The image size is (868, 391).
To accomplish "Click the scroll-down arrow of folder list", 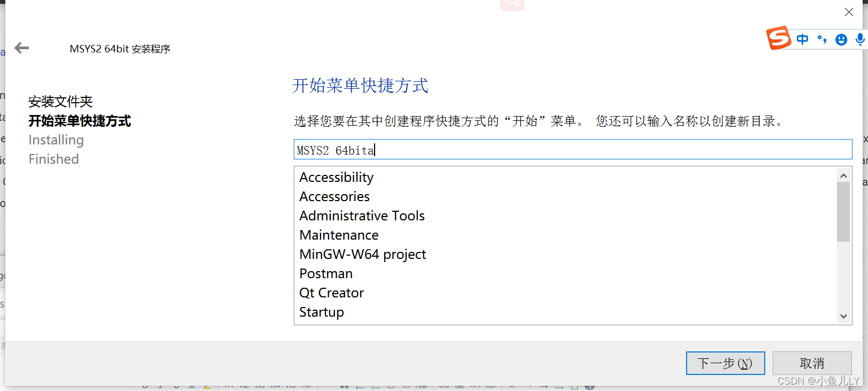I will [x=843, y=316].
